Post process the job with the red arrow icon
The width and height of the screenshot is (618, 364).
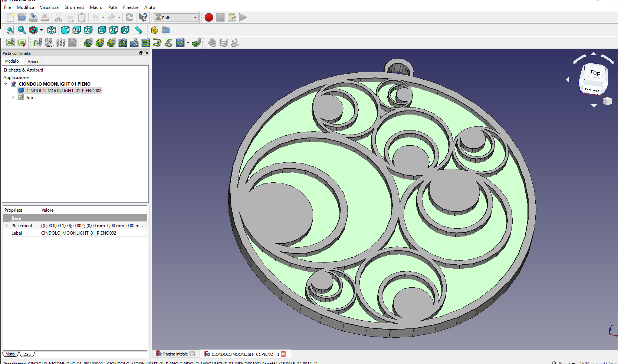22,43
